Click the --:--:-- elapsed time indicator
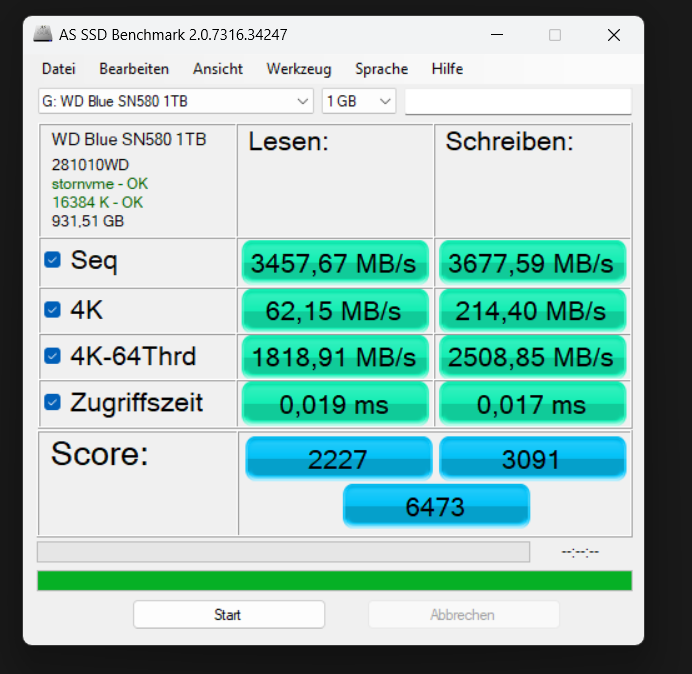Image resolution: width=692 pixels, height=674 pixels. [x=580, y=552]
